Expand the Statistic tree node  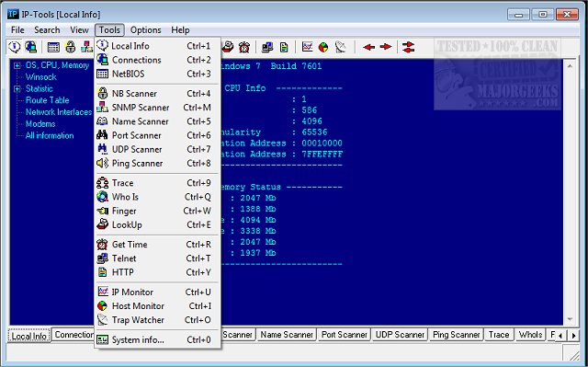coord(17,89)
